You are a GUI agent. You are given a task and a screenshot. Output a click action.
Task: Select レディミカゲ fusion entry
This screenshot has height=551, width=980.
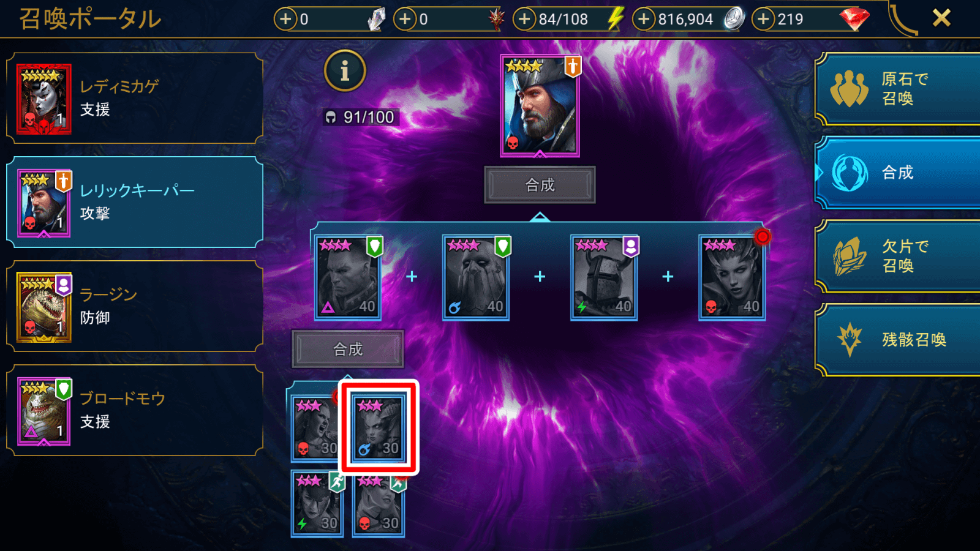click(x=135, y=98)
